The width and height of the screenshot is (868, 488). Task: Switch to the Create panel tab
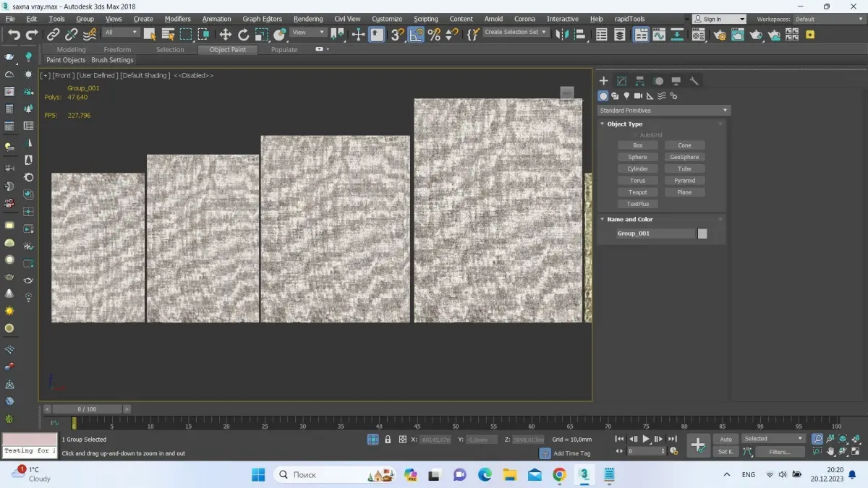pos(604,81)
